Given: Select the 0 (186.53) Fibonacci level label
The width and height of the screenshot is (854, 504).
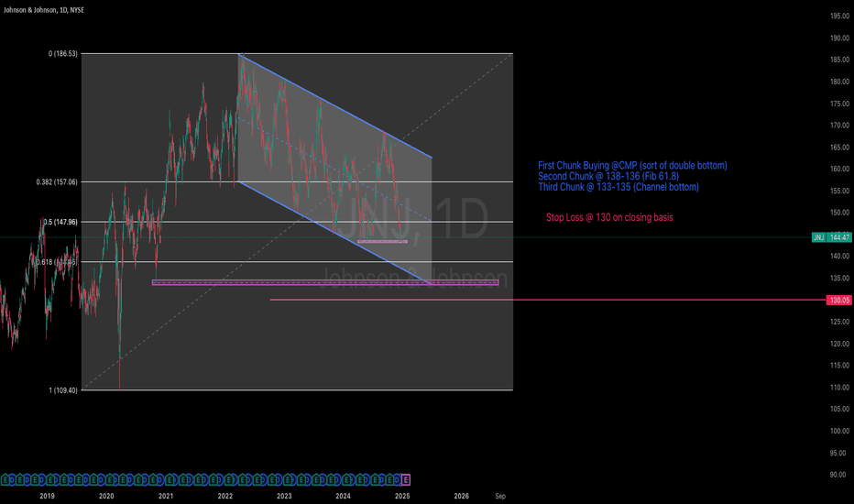Looking at the screenshot, I should click(x=63, y=53).
